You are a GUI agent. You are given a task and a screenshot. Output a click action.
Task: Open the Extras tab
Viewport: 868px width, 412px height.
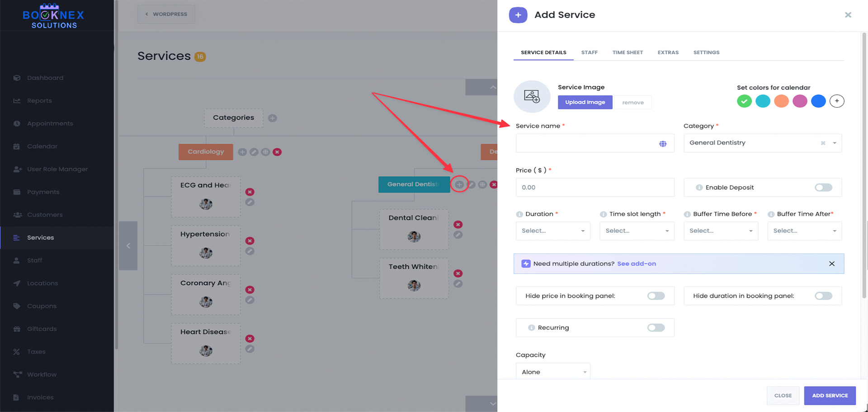point(668,52)
